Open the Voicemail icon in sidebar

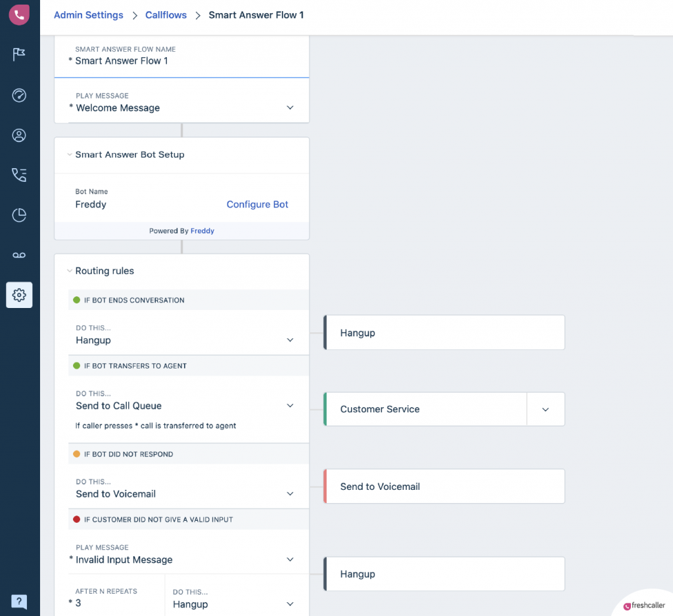coord(19,255)
